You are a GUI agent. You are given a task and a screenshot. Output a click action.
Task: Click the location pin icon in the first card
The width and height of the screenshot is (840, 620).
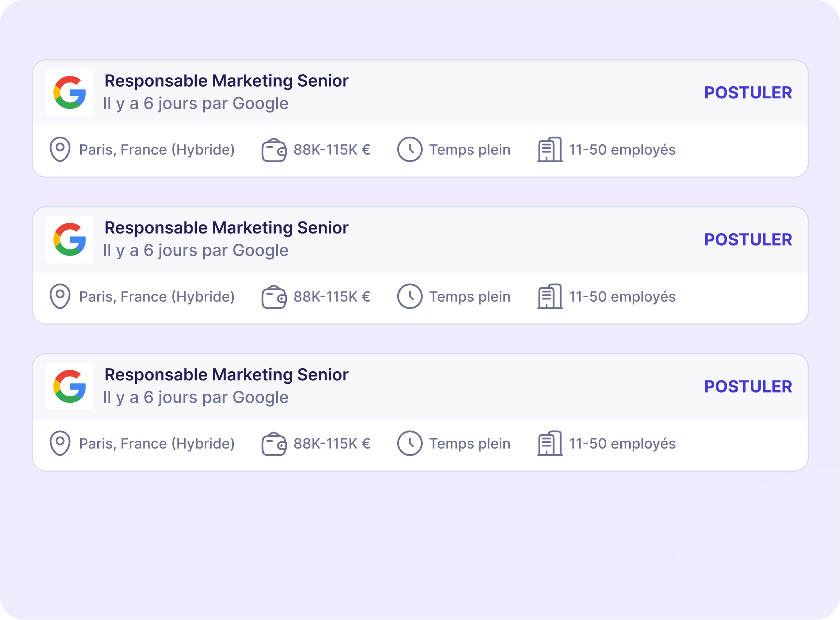tap(60, 150)
